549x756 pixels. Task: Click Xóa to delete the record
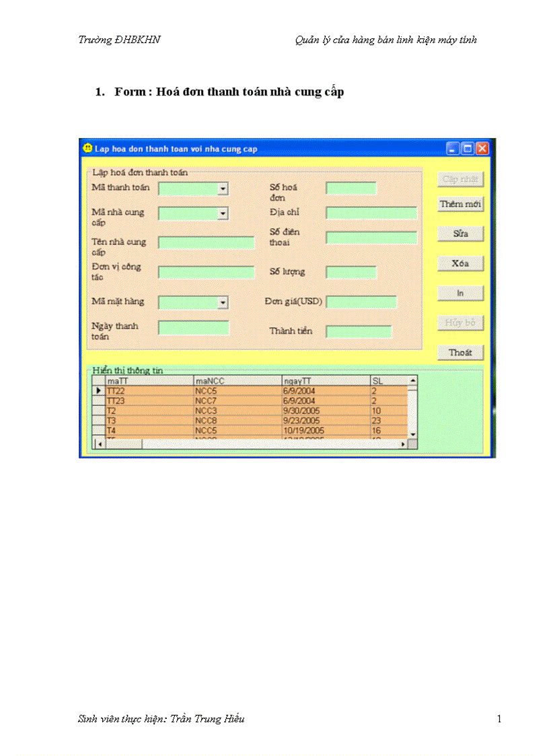460,263
